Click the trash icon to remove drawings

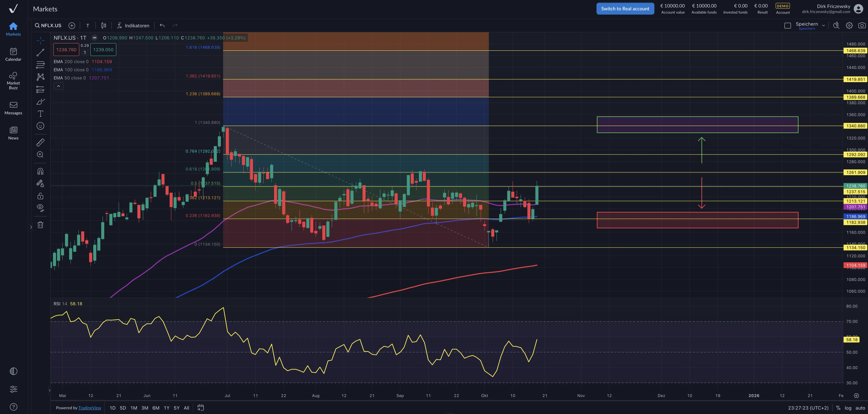coord(40,225)
